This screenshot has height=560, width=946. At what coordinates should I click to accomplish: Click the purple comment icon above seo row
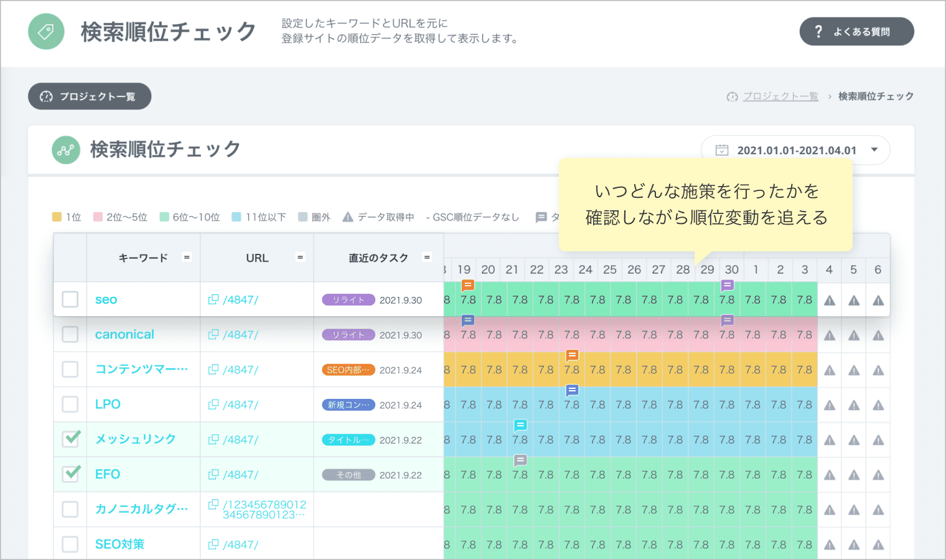point(727,286)
